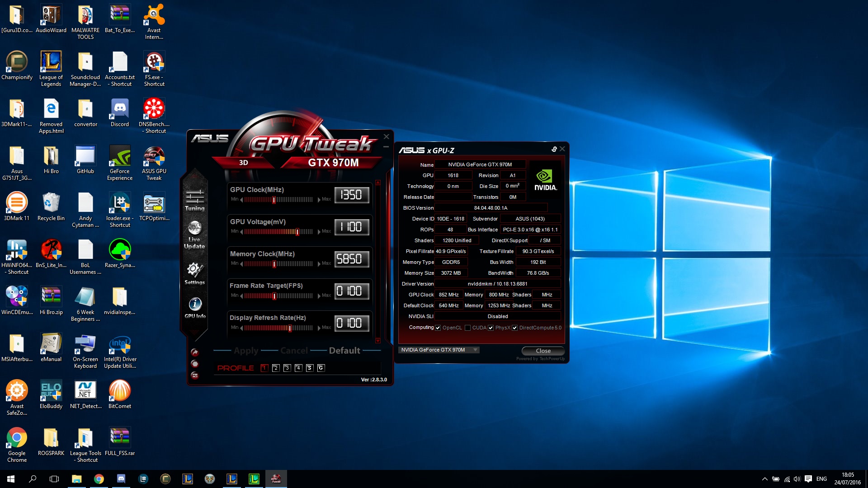The height and width of the screenshot is (488, 868).
Task: Click GPU Tweak scrollbar down arrow
Action: click(378, 341)
